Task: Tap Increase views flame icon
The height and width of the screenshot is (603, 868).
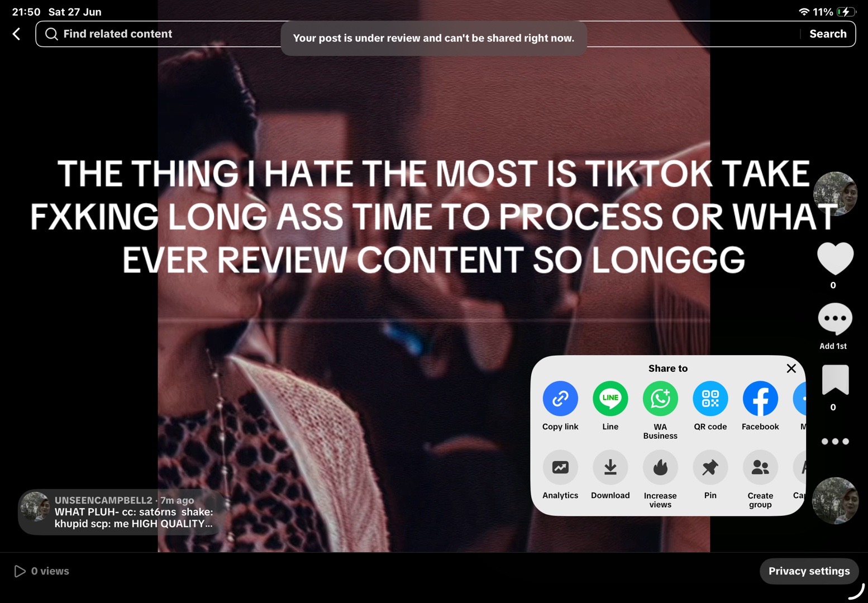Action: point(660,467)
